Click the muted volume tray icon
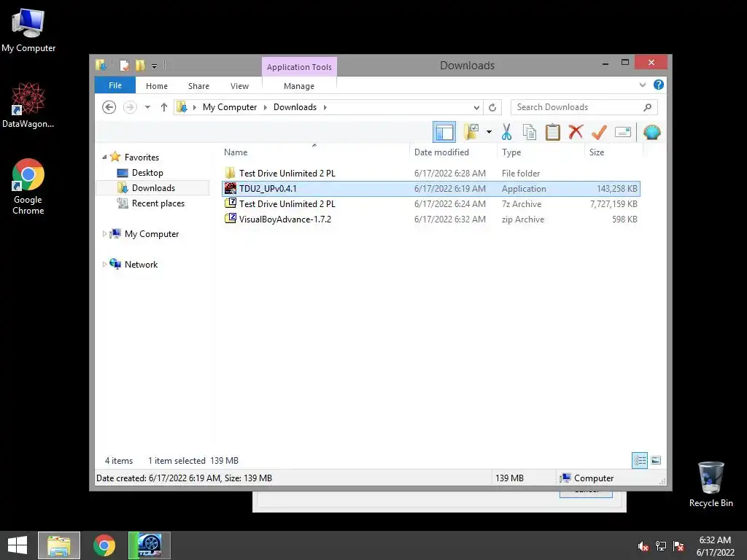This screenshot has height=560, width=747. pyautogui.click(x=643, y=546)
